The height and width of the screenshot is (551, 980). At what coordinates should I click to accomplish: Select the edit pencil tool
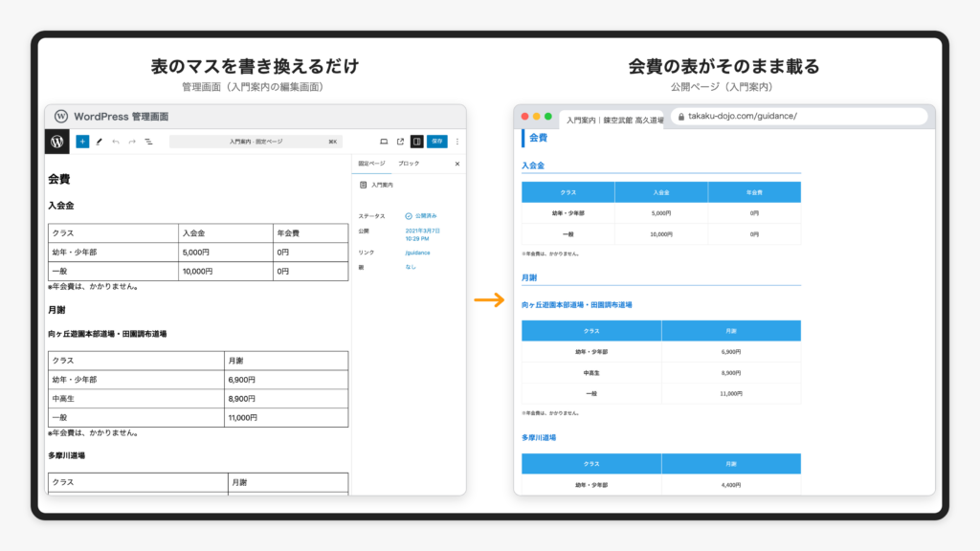pos(99,142)
